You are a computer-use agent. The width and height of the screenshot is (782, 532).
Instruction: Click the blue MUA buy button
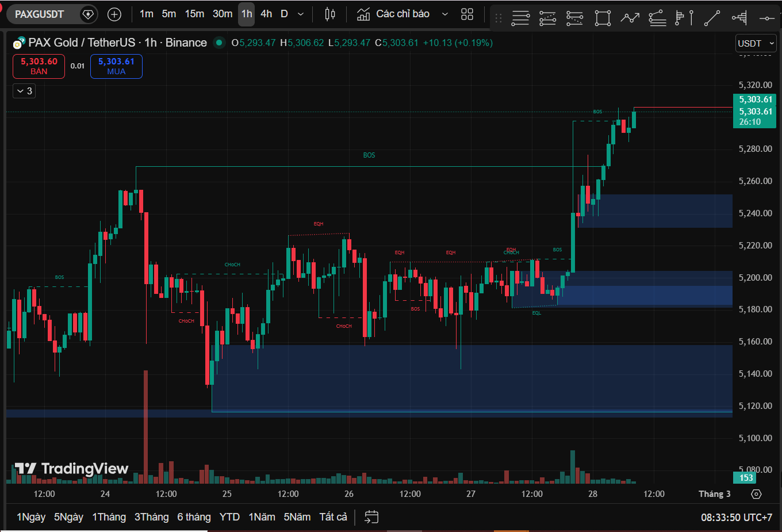click(116, 66)
